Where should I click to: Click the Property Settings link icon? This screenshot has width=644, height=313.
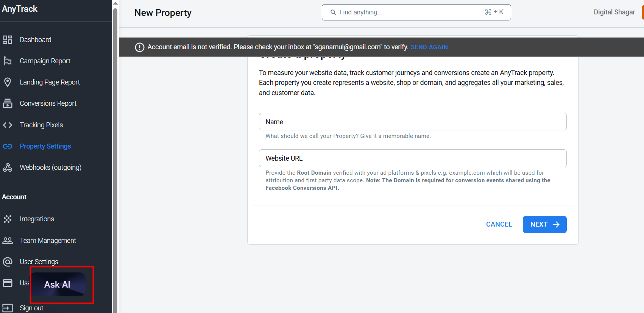point(8,146)
